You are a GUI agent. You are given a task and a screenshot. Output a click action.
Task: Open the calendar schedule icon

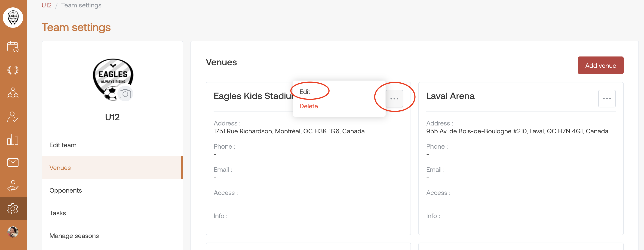(x=13, y=47)
